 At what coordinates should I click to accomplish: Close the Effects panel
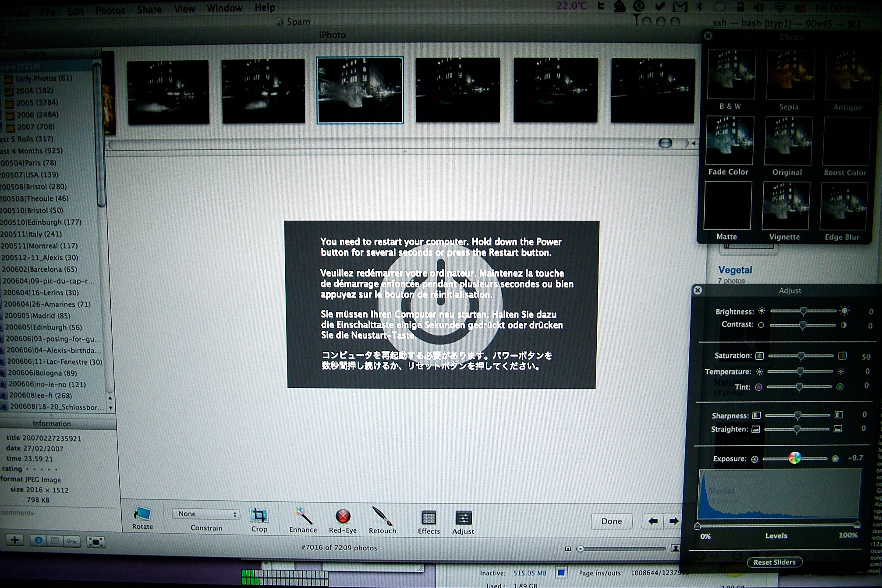tap(708, 35)
